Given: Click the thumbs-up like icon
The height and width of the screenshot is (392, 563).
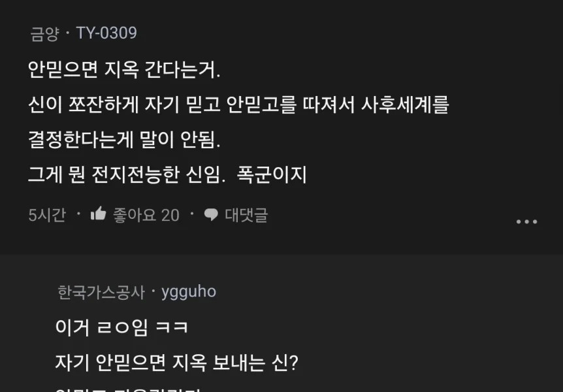Looking at the screenshot, I should coord(98,214).
